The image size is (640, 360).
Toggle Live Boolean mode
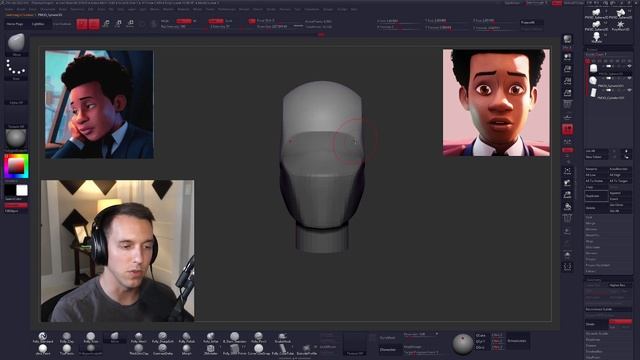pos(62,24)
